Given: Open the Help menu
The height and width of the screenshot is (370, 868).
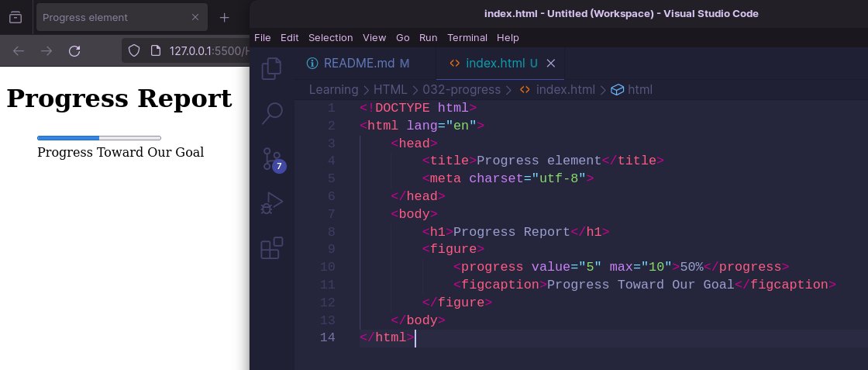Looking at the screenshot, I should point(508,38).
